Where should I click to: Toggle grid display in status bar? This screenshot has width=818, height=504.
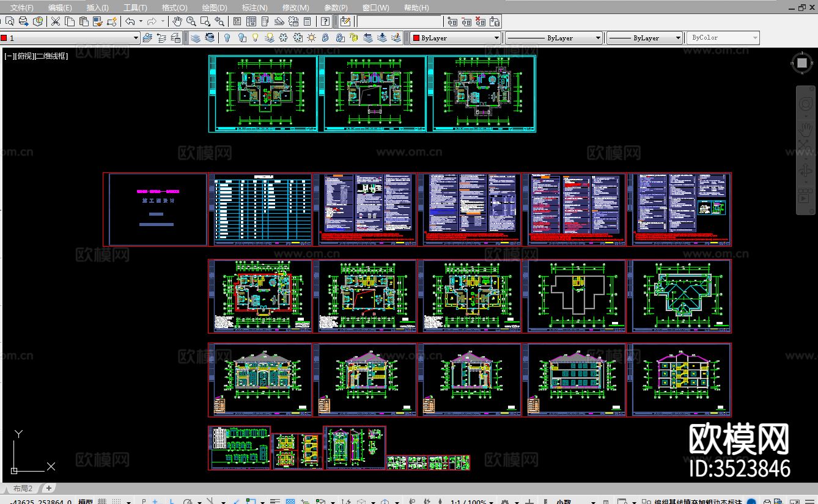[x=102, y=502]
